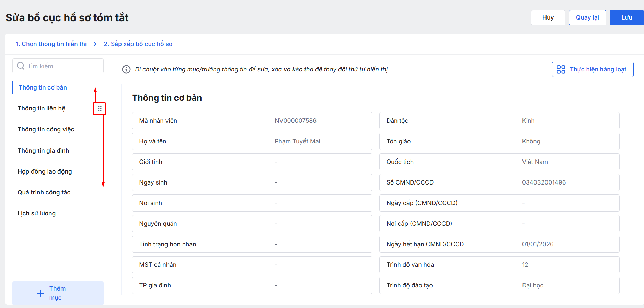The height and width of the screenshot is (308, 644).
Task: Open step 1. Chọn thông tin hiển thị
Action: (51, 44)
